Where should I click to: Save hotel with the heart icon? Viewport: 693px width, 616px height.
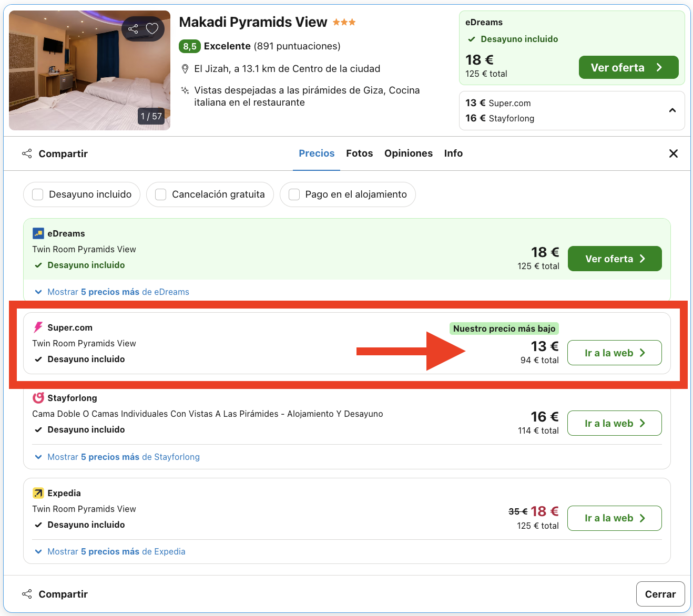(x=152, y=29)
